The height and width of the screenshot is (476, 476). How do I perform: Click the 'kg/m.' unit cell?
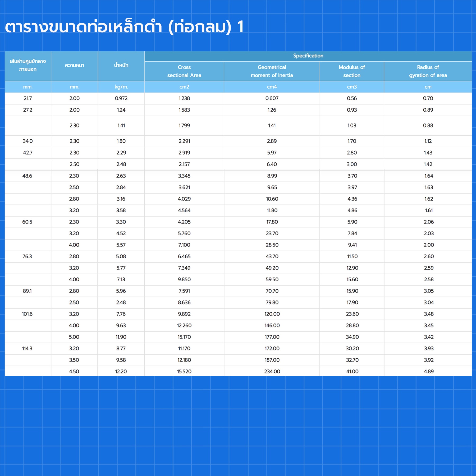[121, 87]
